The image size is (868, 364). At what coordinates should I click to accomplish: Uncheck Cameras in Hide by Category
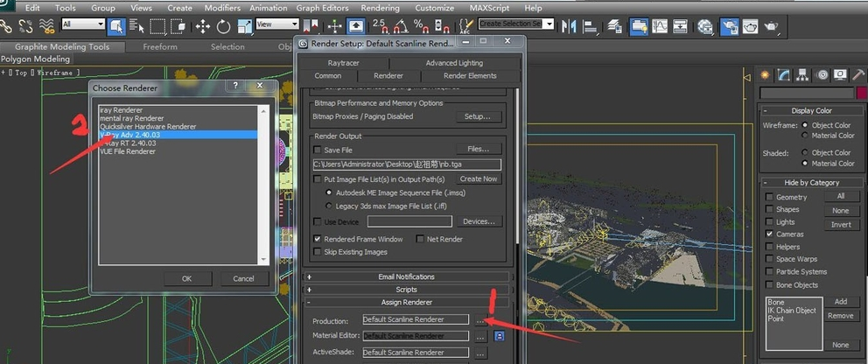point(769,234)
